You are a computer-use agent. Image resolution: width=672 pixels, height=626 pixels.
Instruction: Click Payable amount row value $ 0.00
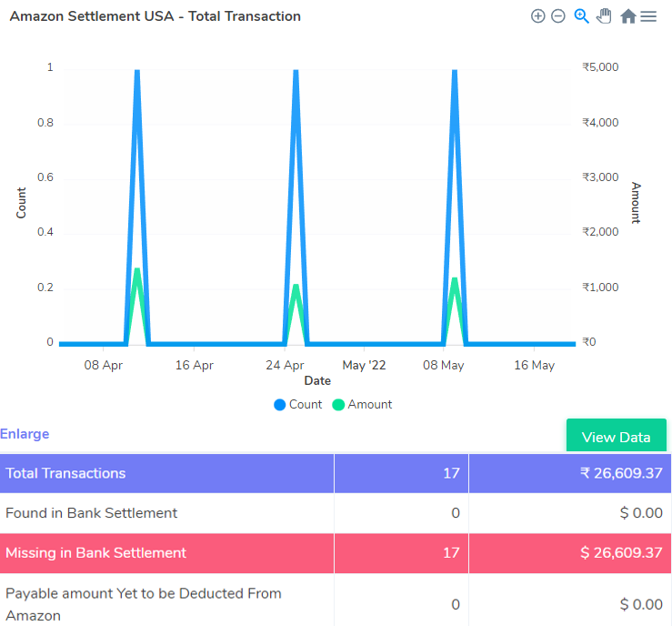pyautogui.click(x=641, y=604)
